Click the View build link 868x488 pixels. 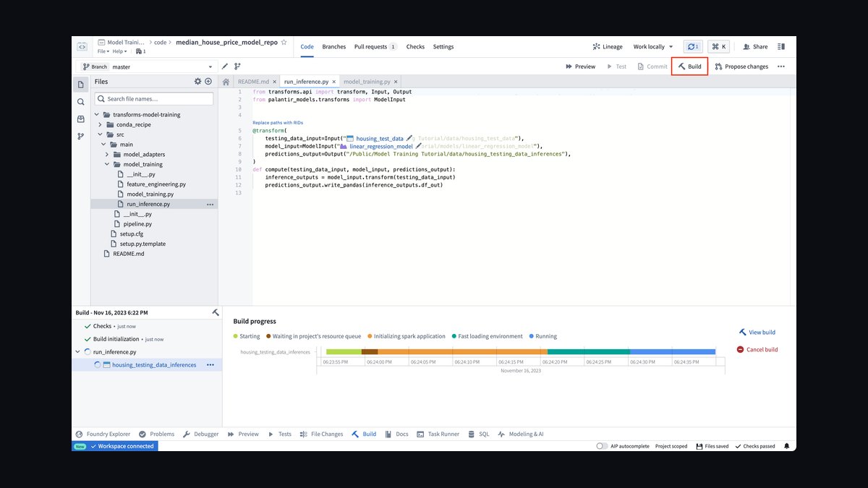pos(757,333)
